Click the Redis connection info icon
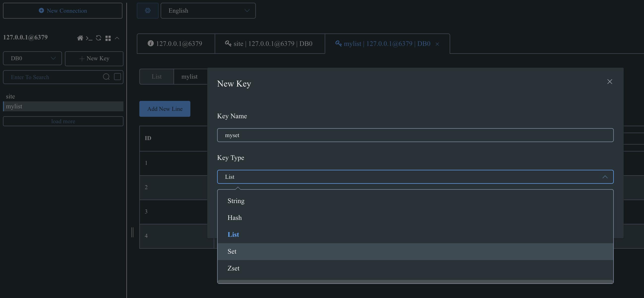 [150, 43]
